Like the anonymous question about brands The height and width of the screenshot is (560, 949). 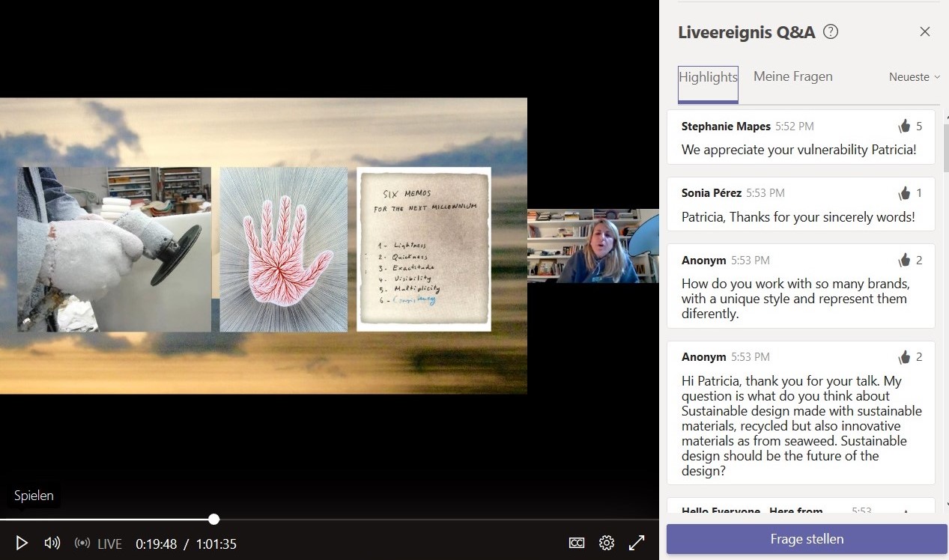905,261
